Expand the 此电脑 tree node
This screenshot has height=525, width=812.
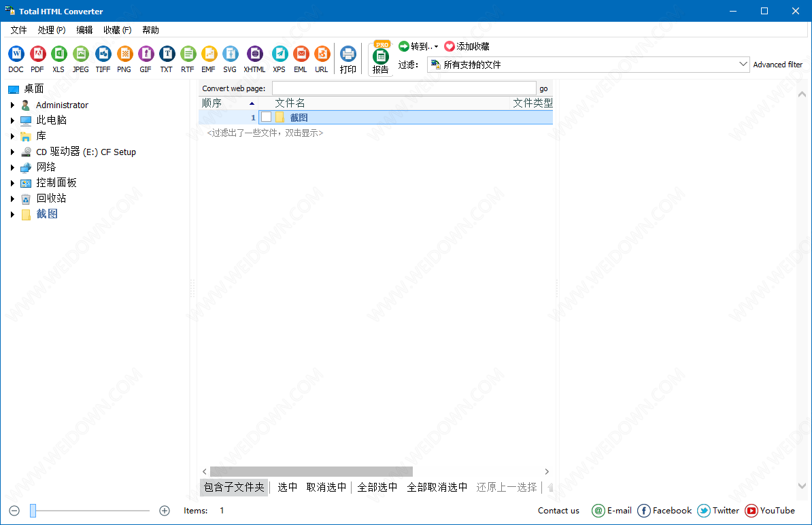coord(12,120)
